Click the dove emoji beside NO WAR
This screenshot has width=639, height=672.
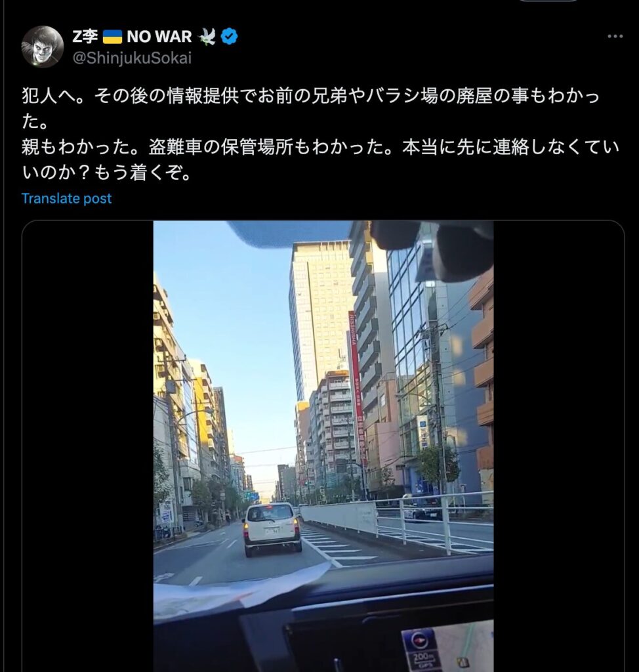click(x=207, y=37)
